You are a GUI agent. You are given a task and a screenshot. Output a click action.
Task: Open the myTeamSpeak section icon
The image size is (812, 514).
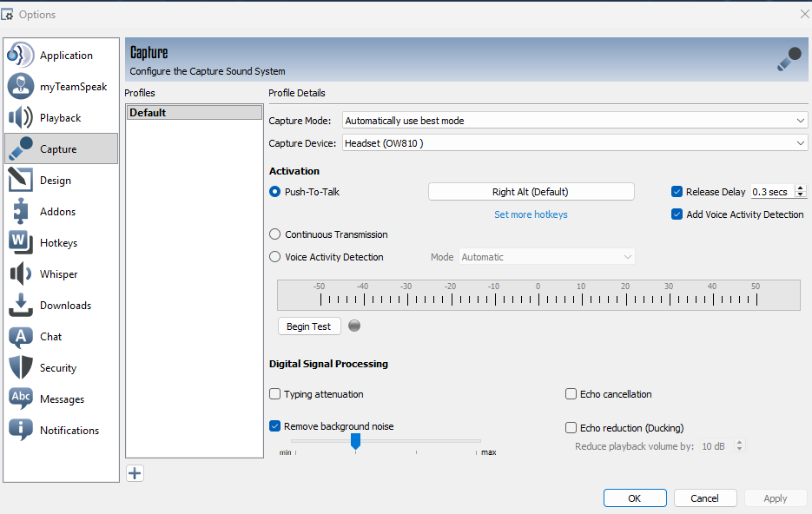pos(21,86)
